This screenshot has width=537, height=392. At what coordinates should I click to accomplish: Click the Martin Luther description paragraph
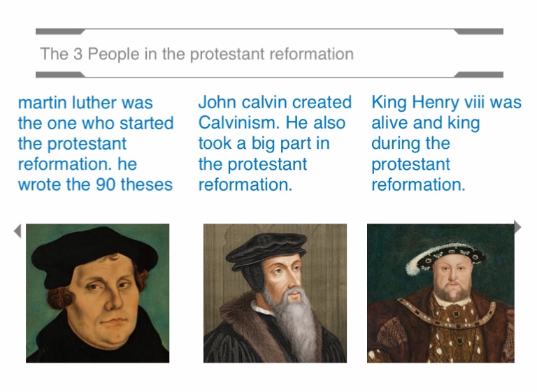point(95,143)
